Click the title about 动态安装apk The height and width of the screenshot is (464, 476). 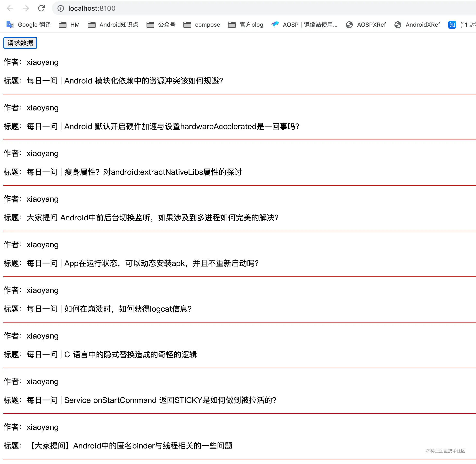pos(131,263)
